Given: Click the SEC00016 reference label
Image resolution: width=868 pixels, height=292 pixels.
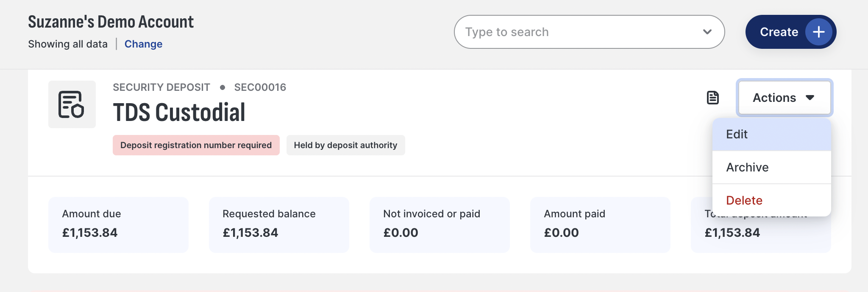Looking at the screenshot, I should point(260,87).
